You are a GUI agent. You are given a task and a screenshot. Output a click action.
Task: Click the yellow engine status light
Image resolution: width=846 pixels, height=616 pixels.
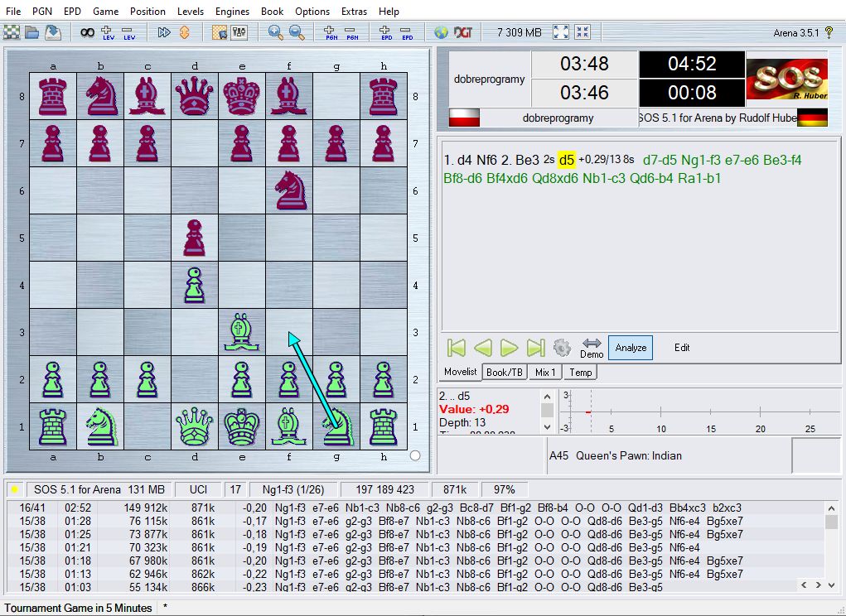click(x=15, y=489)
